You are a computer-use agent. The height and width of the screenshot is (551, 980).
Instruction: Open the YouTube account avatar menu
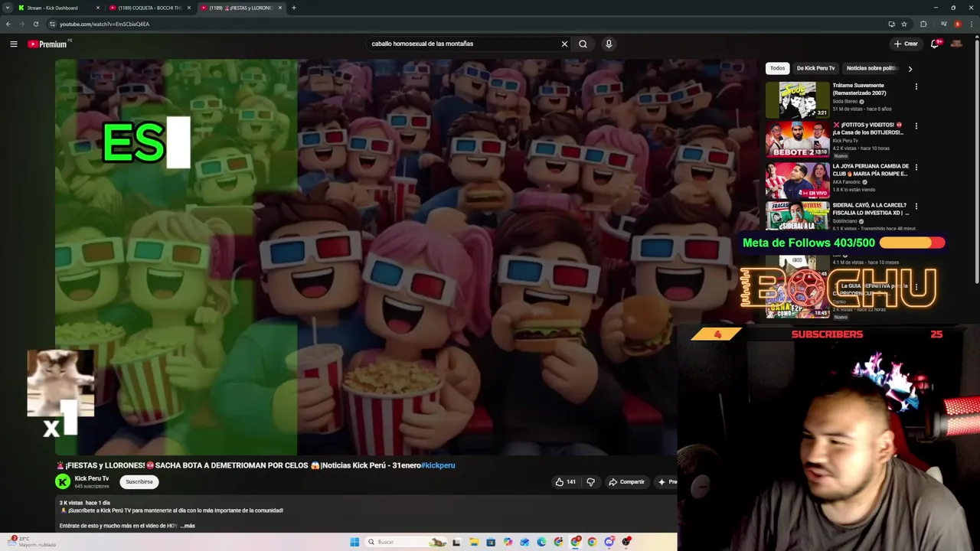[956, 44]
